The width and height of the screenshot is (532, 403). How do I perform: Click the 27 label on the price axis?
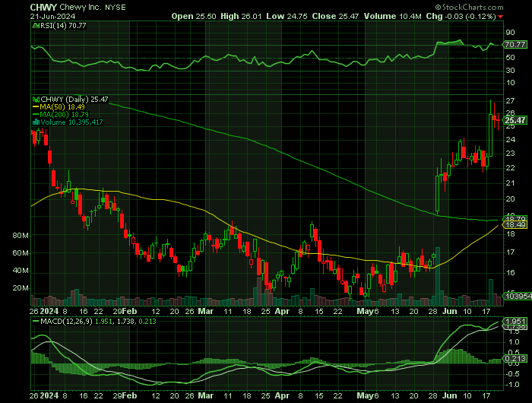click(x=510, y=101)
